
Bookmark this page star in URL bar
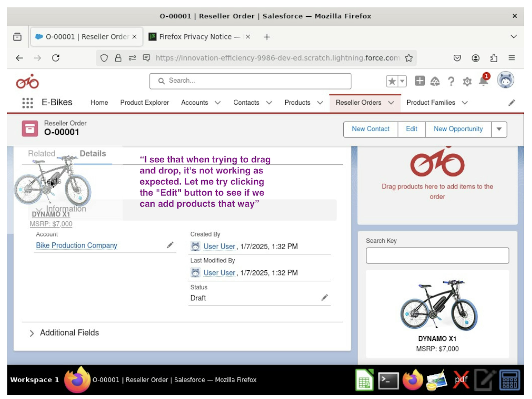[409, 58]
